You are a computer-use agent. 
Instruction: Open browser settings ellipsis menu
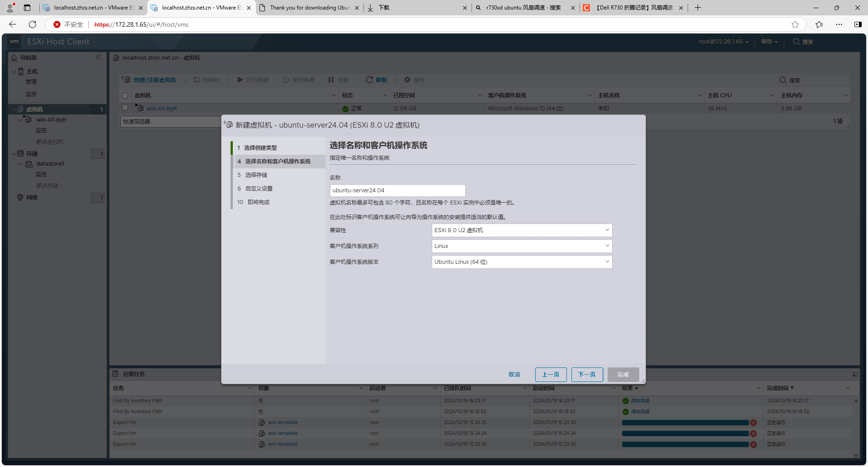pyautogui.click(x=839, y=24)
